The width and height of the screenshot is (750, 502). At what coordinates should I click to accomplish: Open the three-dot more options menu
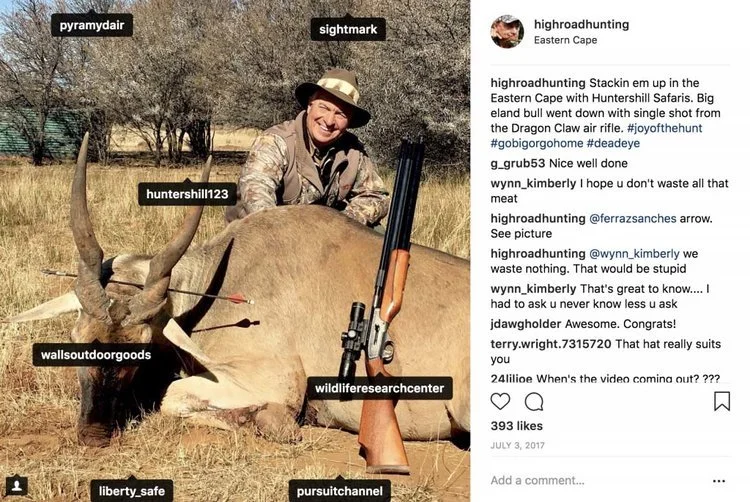[x=718, y=481]
